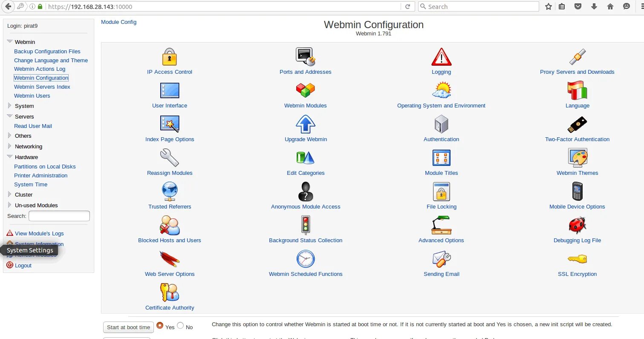644x339 pixels.
Task: Click the Logging warning triangle icon
Action: tap(441, 57)
